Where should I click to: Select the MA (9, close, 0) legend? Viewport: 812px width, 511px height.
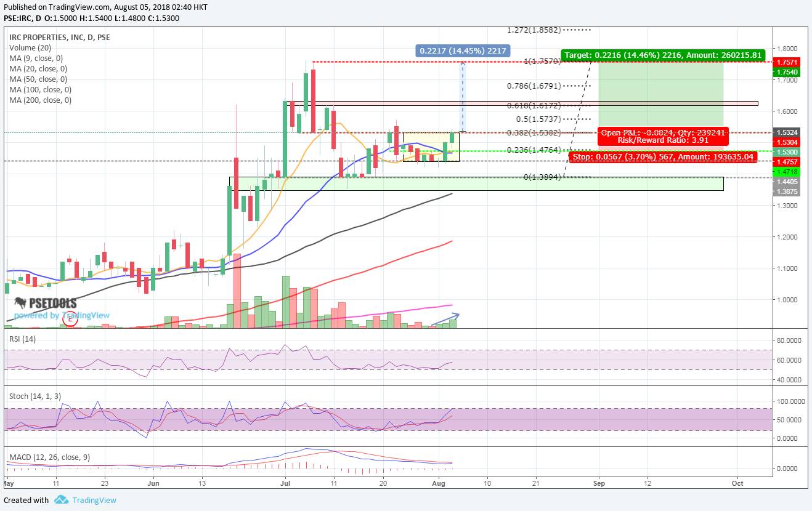tap(36, 58)
